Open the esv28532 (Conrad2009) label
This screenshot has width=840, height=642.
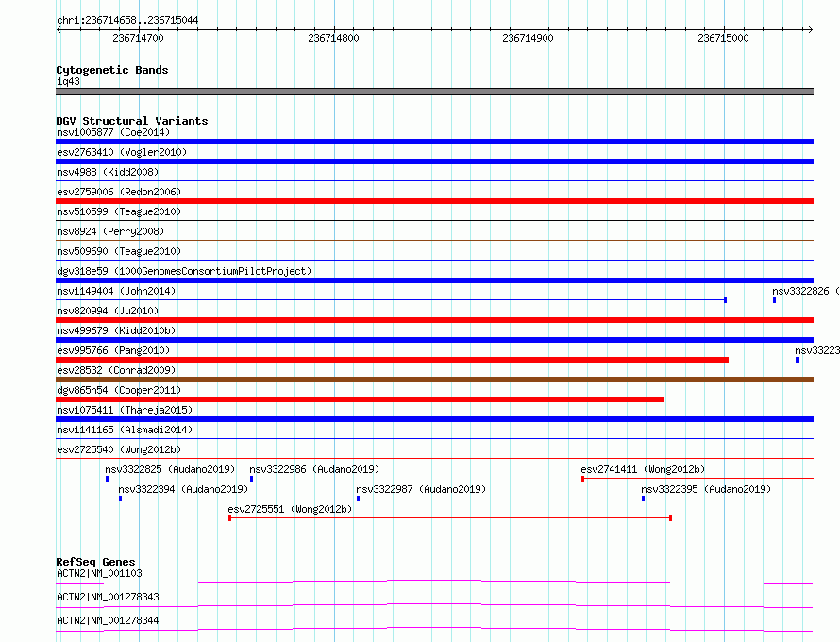(116, 370)
